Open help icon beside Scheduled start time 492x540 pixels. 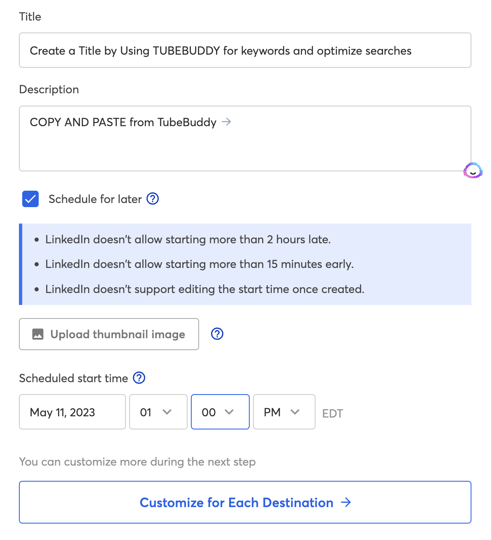tap(139, 378)
